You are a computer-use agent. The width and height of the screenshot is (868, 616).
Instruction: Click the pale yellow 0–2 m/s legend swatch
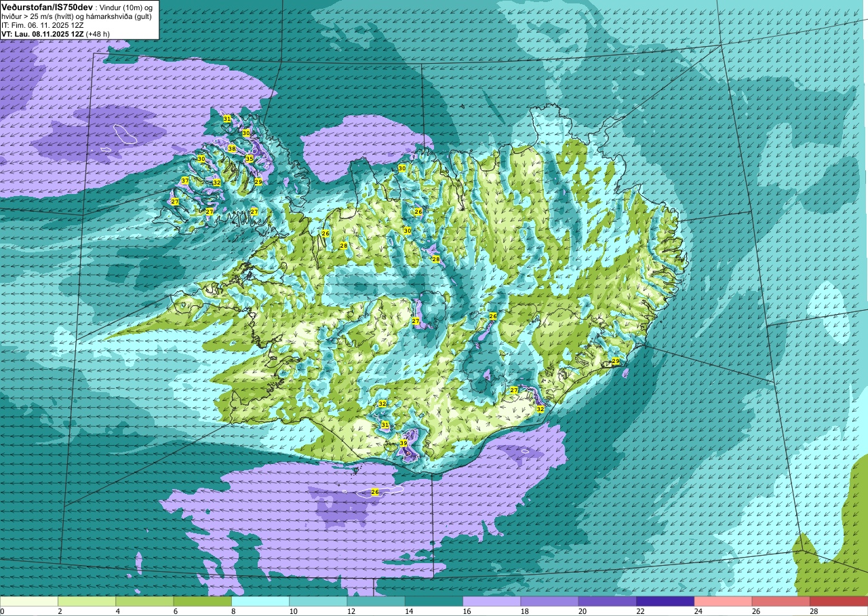(x=29, y=601)
